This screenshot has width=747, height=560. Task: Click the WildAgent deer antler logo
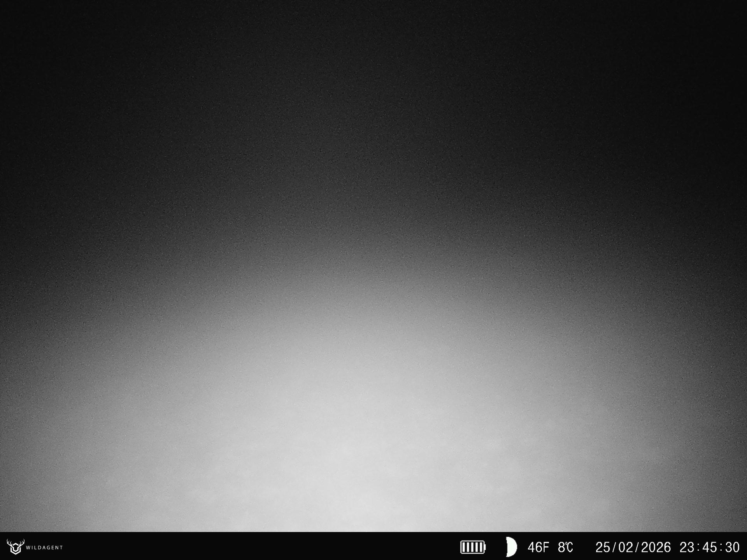[x=16, y=547]
